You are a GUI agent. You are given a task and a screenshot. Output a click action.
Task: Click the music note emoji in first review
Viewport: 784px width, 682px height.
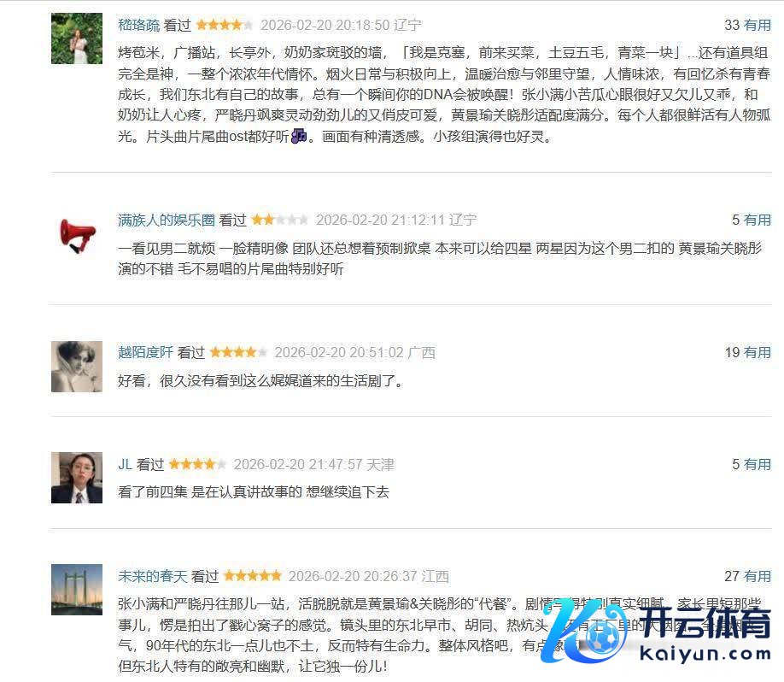299,136
